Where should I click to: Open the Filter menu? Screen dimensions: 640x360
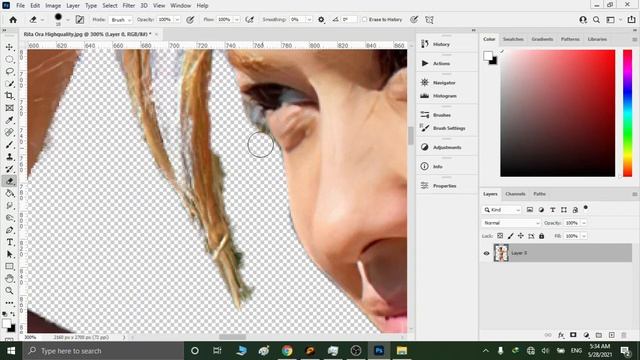[129, 6]
